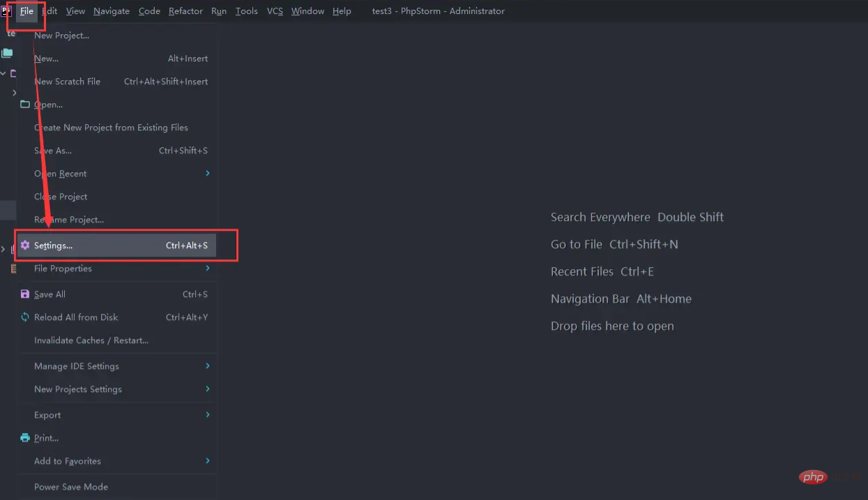This screenshot has width=868, height=500.
Task: Click the Reload All from Disk refresh icon
Action: point(26,317)
